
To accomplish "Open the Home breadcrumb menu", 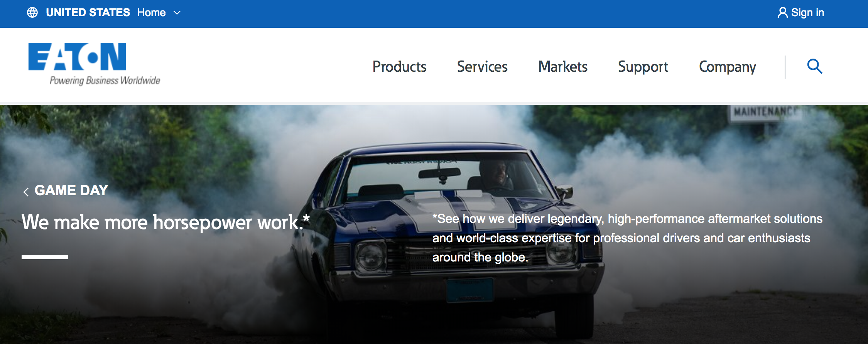I will pos(151,13).
